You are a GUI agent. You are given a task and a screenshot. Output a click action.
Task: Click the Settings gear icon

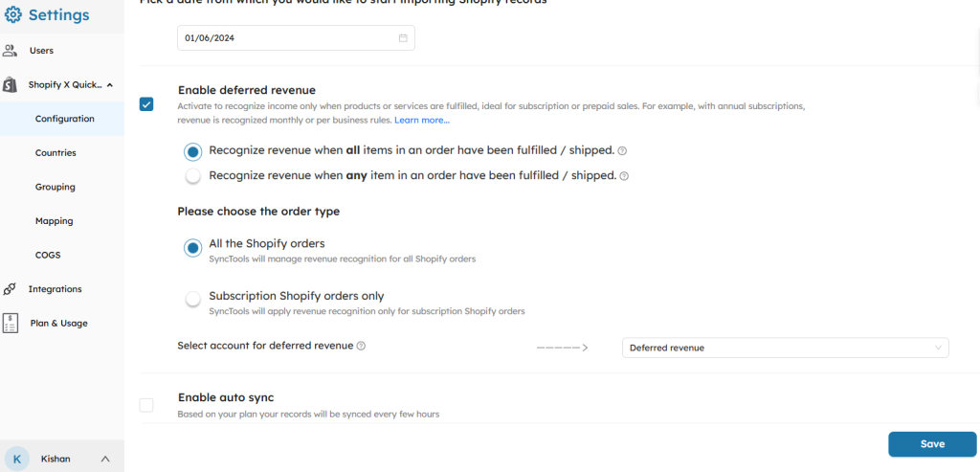[12, 15]
